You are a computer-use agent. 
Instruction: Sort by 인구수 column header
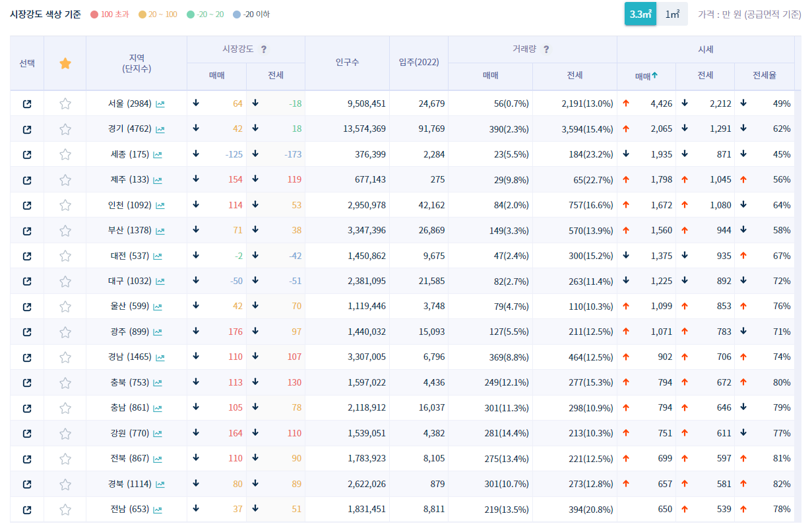(x=347, y=63)
